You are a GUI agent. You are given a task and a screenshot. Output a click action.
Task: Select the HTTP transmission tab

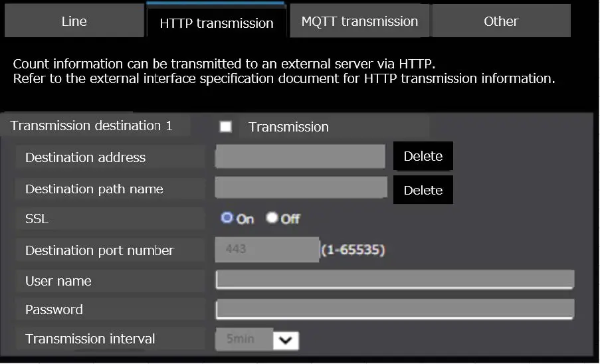pos(216,22)
